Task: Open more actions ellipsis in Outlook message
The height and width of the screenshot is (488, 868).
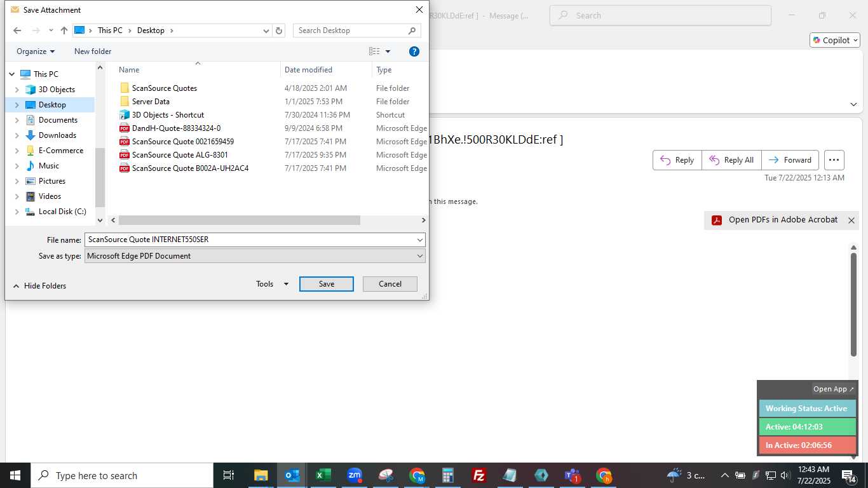Action: [834, 160]
